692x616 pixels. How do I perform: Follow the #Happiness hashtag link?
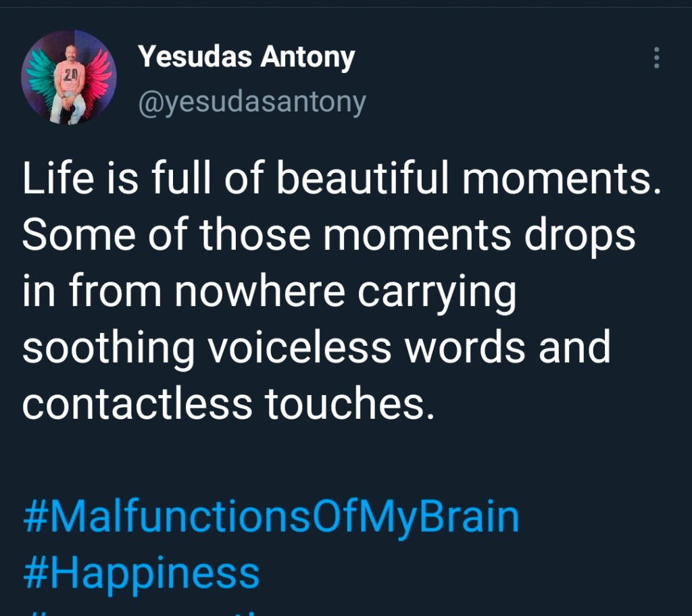tap(141, 573)
